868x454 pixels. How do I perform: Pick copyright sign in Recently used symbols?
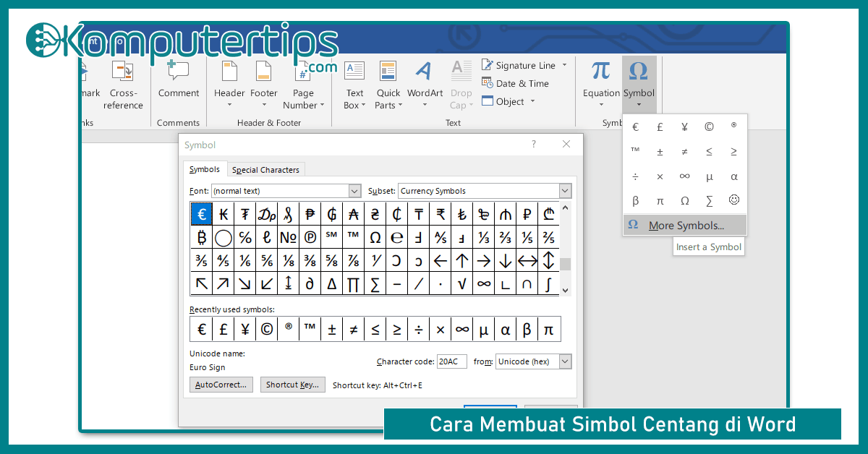267,329
